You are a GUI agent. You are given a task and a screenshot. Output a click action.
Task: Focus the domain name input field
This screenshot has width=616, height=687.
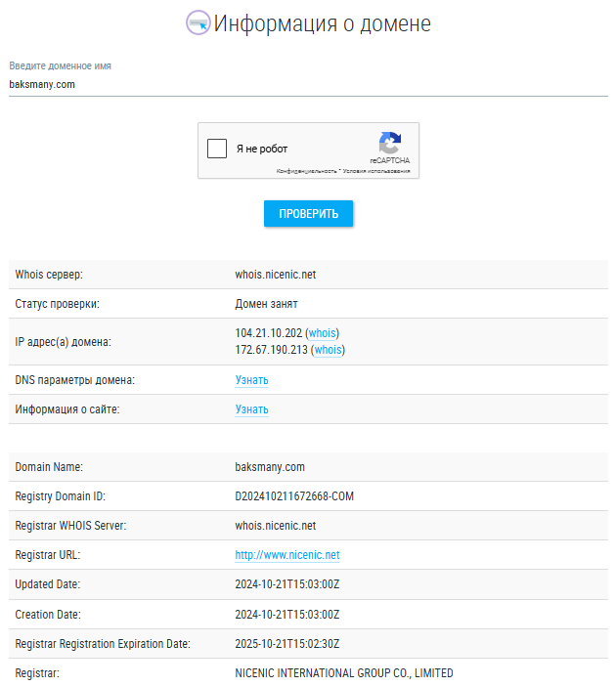coord(308,84)
